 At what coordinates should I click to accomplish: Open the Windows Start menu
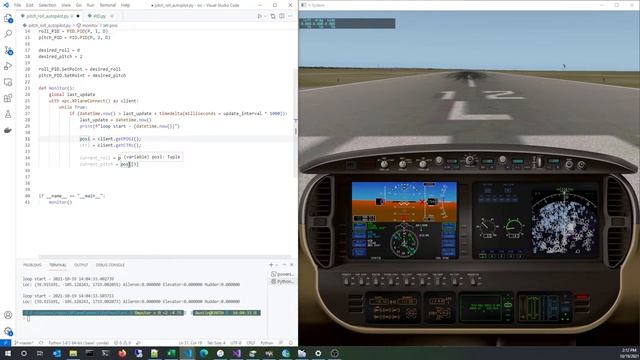[7, 353]
